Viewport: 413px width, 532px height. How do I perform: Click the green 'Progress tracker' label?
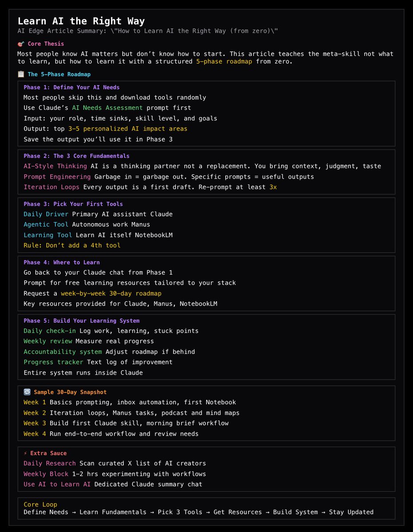click(53, 362)
